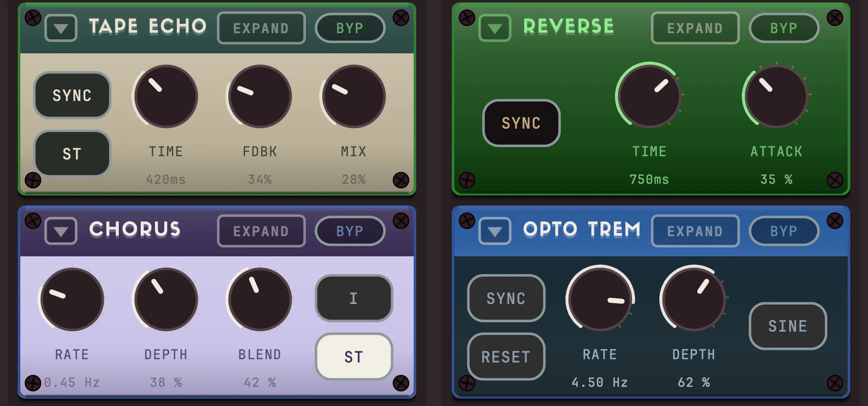Expand the Chorus module
The width and height of the screenshot is (868, 406).
[261, 231]
